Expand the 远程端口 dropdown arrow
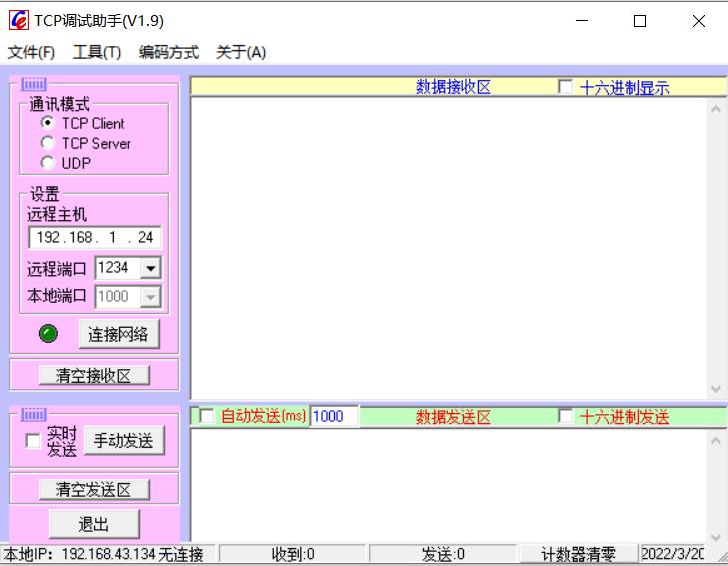Viewport: 728px width, 566px height. (x=151, y=268)
